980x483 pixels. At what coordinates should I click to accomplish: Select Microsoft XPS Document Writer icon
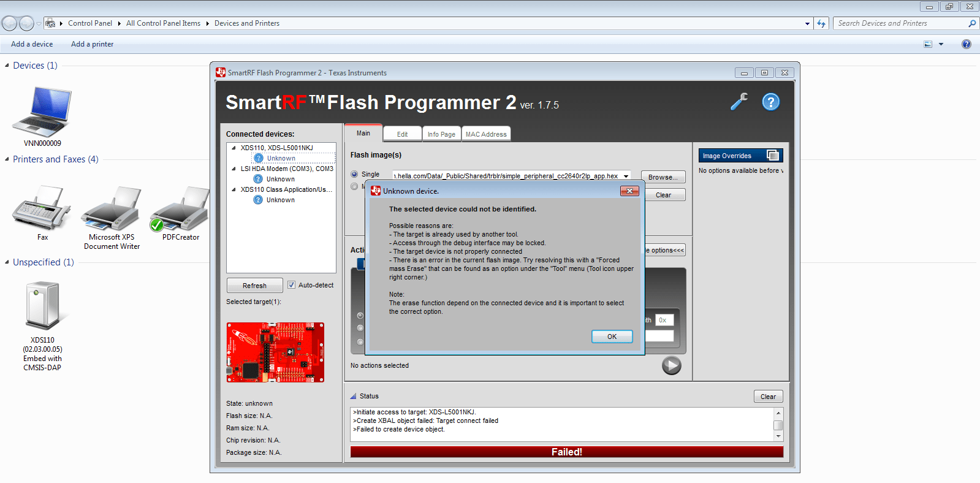(112, 208)
